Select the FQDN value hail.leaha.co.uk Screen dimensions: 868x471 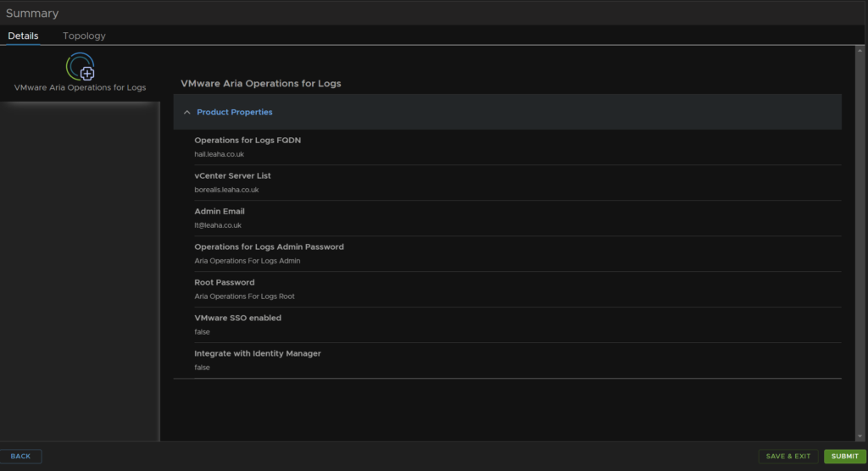tap(220, 154)
